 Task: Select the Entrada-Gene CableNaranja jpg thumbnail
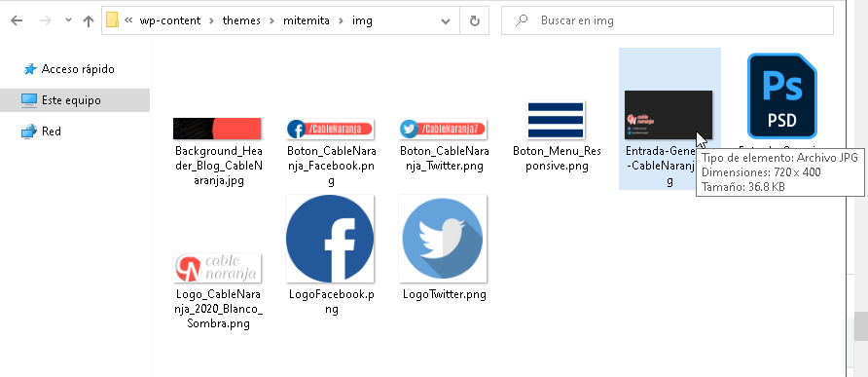point(669,115)
